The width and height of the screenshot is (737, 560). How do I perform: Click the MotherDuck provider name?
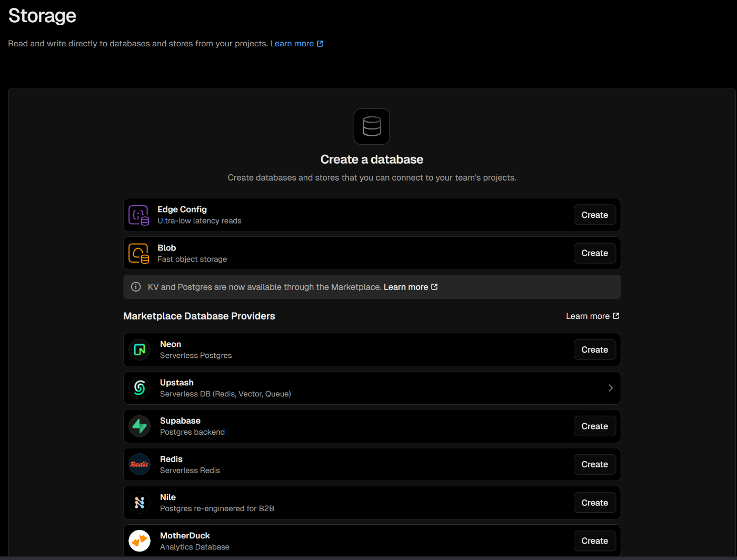185,536
